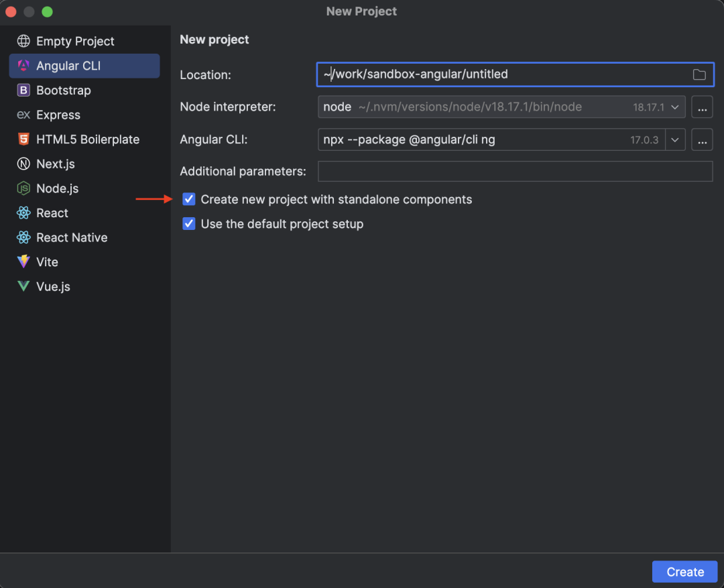The image size is (724, 588).
Task: Select Vite project type
Action: click(84, 261)
